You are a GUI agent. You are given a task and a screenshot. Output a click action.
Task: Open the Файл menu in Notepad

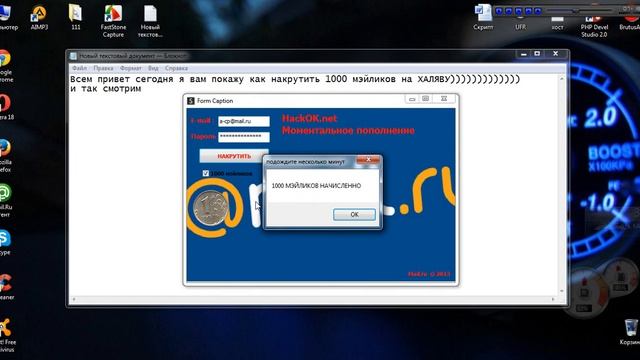[79, 68]
